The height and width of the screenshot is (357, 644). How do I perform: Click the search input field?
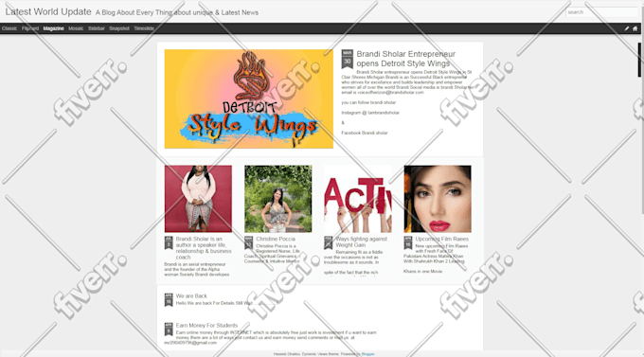tap(601, 12)
